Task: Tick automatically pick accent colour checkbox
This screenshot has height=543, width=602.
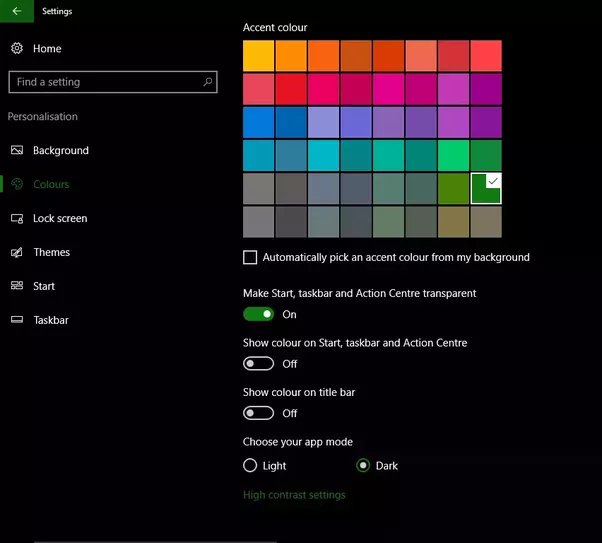Action: coord(250,257)
